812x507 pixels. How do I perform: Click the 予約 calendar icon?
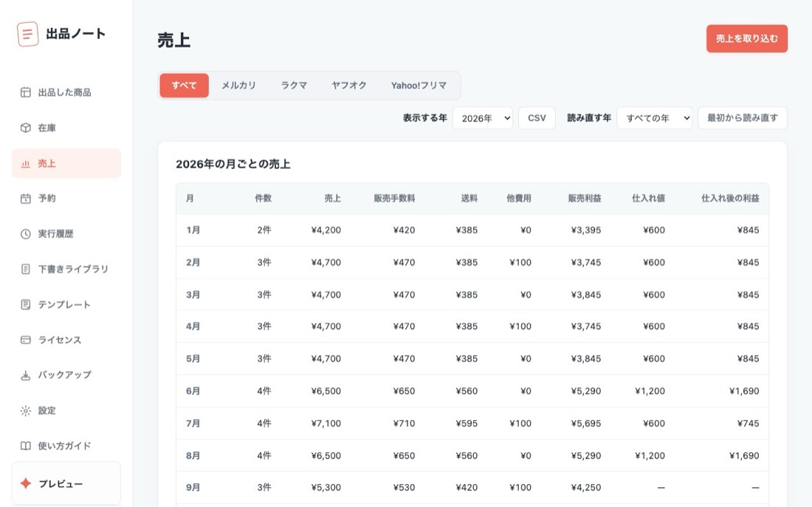[25, 199]
